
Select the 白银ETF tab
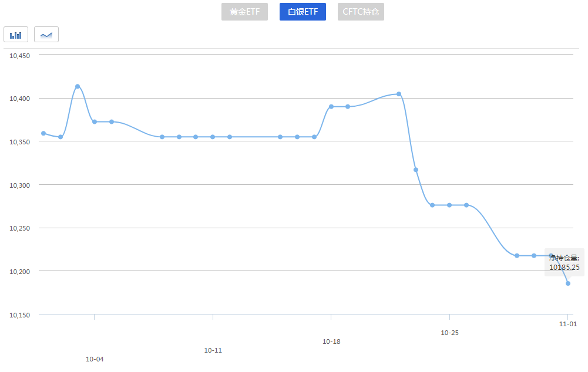(x=303, y=12)
